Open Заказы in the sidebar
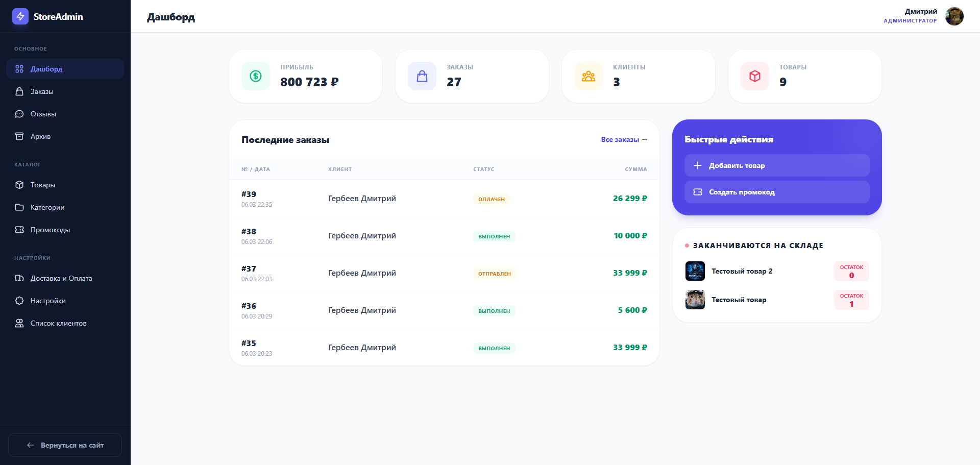980x465 pixels. tap(42, 91)
